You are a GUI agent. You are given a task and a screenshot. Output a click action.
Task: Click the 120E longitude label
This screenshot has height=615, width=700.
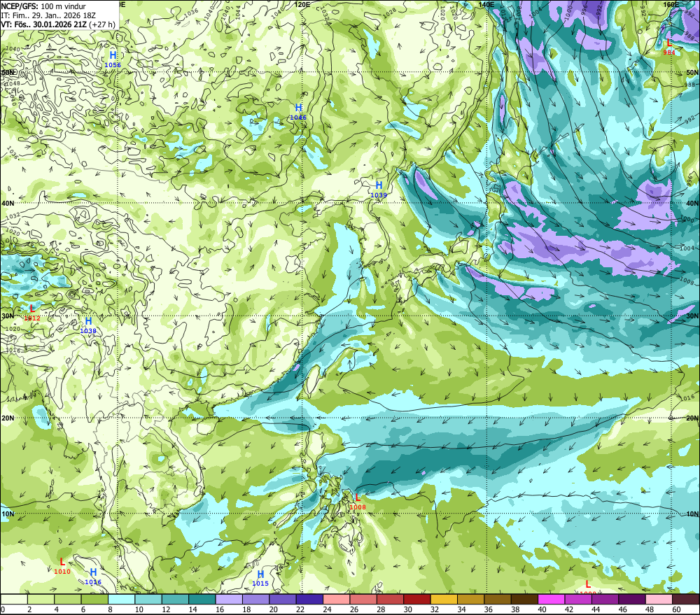click(x=302, y=4)
